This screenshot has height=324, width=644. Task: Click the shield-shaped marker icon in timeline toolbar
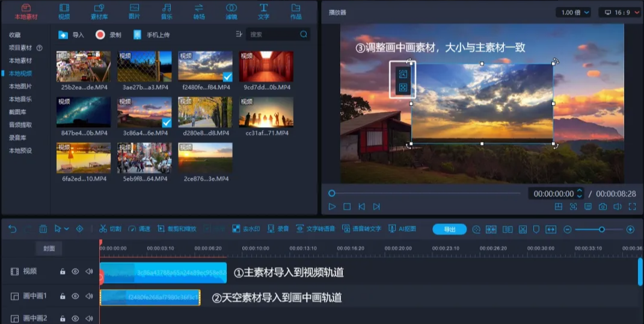pyautogui.click(x=536, y=229)
